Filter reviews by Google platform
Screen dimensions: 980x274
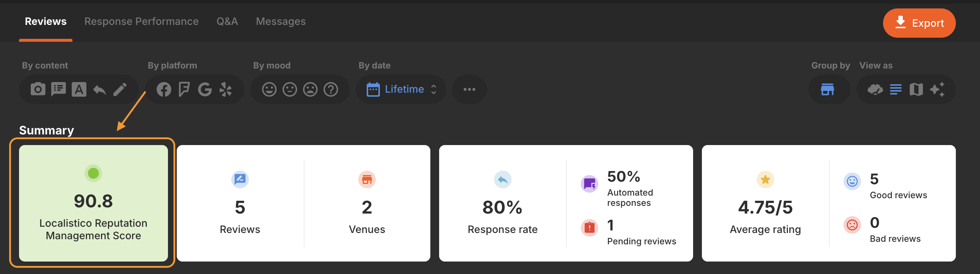[x=205, y=89]
